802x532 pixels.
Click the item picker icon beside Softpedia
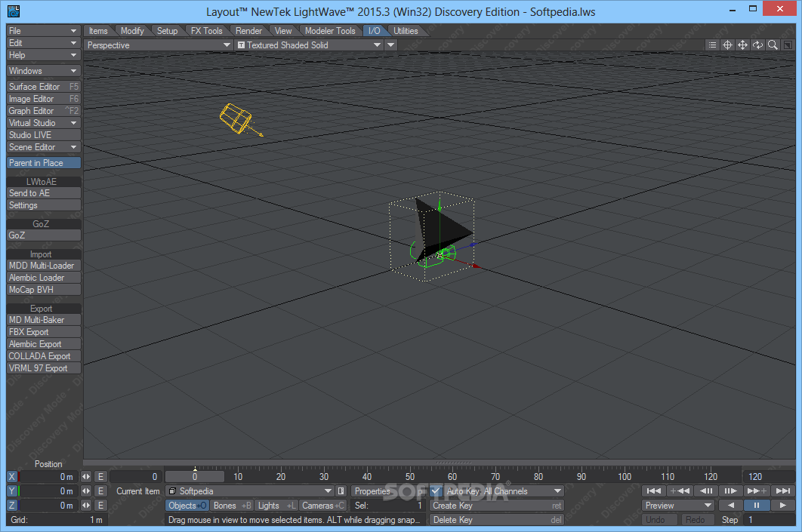tap(341, 490)
